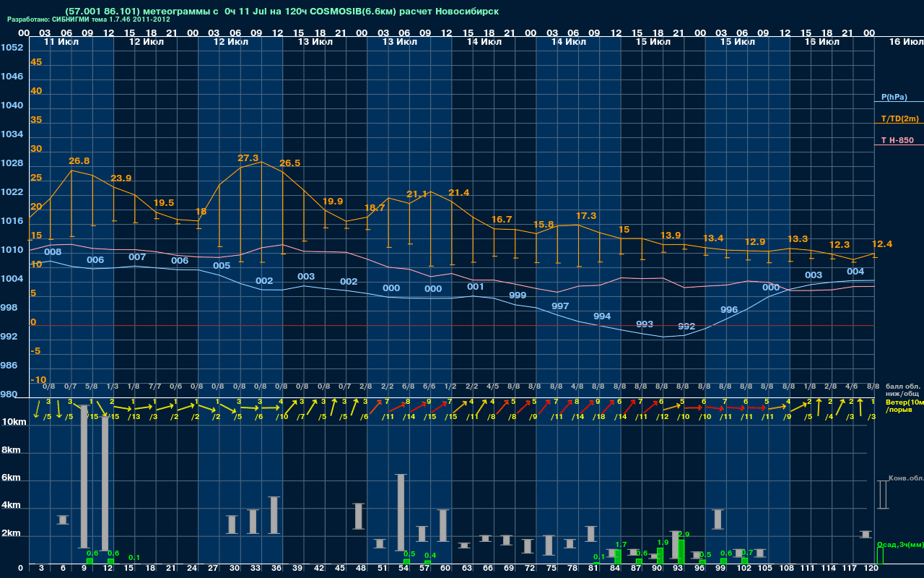Viewport: 924px width, 578px height.
Task: Click the 1.9 precipitation amount label
Action: coord(663,542)
